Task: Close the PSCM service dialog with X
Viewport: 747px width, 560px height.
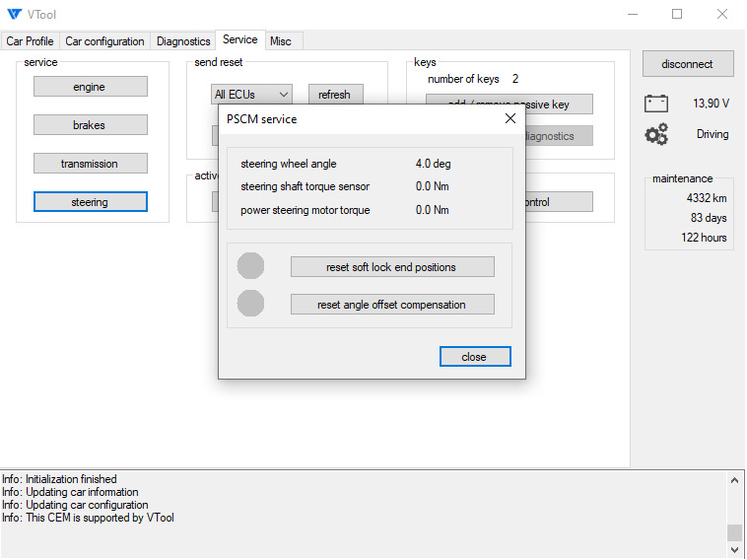Action: point(509,118)
